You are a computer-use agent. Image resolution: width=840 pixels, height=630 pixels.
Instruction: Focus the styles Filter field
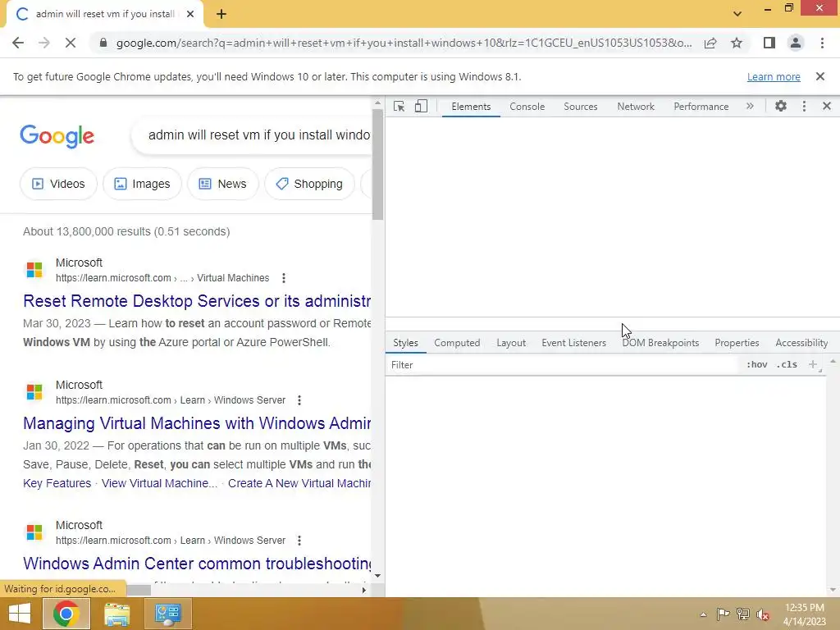coord(563,365)
